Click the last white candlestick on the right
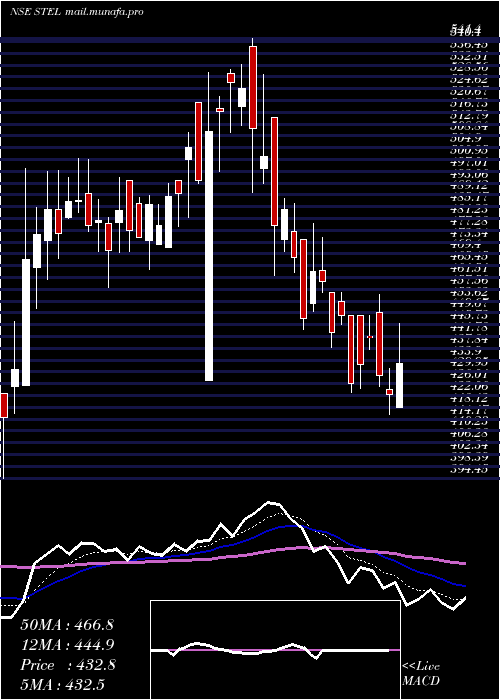 pos(400,385)
